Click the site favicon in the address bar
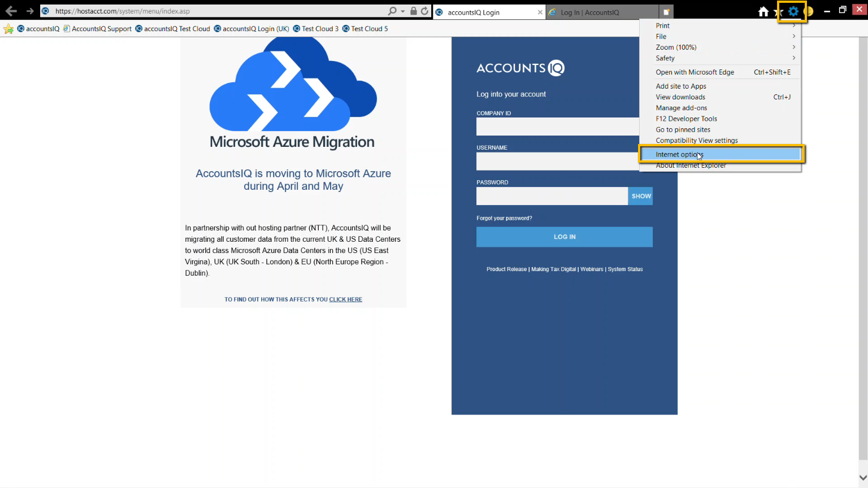This screenshot has width=868, height=488. pyautogui.click(x=45, y=11)
